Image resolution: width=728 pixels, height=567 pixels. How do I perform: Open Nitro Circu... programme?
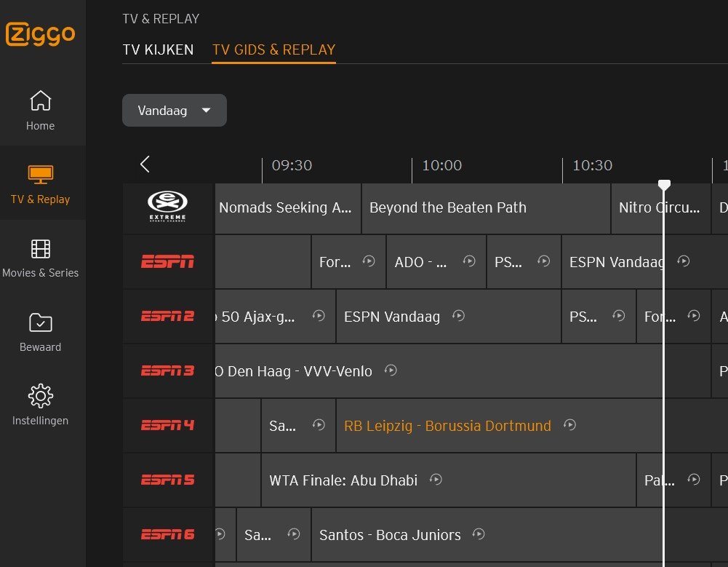coord(661,207)
